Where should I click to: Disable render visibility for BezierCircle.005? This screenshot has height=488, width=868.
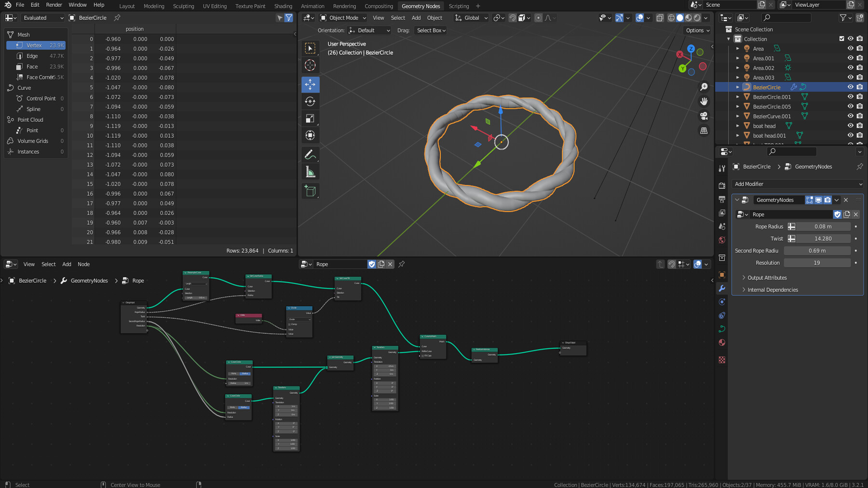coord(859,106)
